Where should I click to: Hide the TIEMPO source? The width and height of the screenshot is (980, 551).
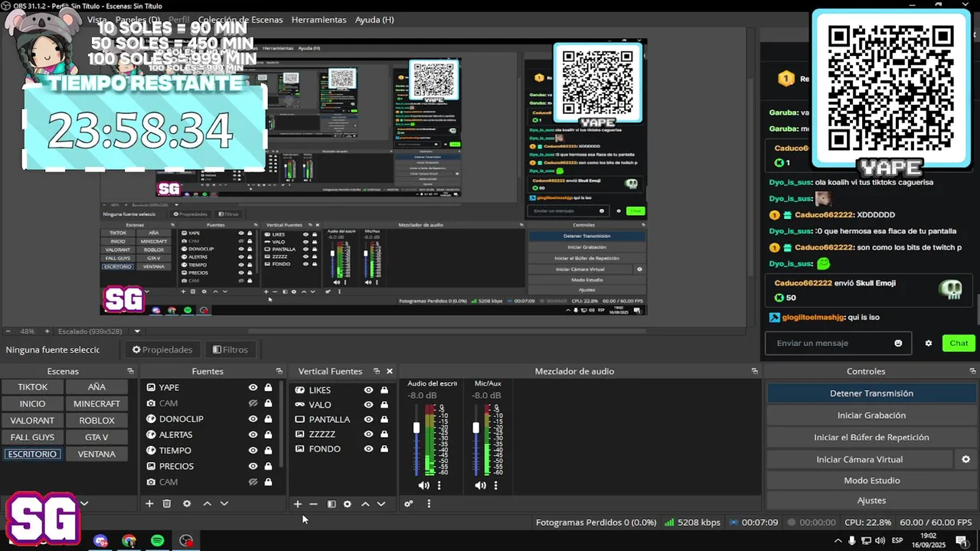(253, 450)
